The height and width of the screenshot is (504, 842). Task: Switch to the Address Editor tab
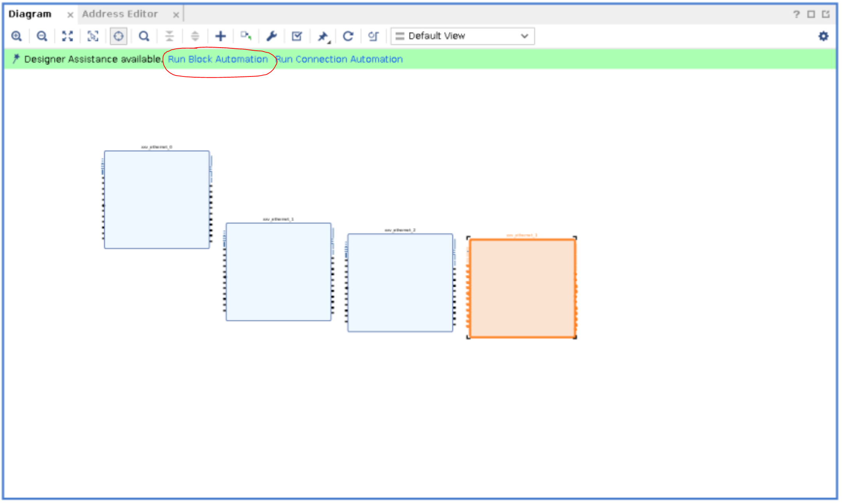point(120,14)
